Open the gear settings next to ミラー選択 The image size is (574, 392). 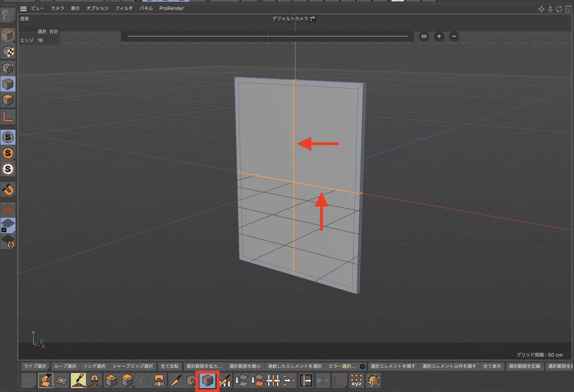click(362, 366)
